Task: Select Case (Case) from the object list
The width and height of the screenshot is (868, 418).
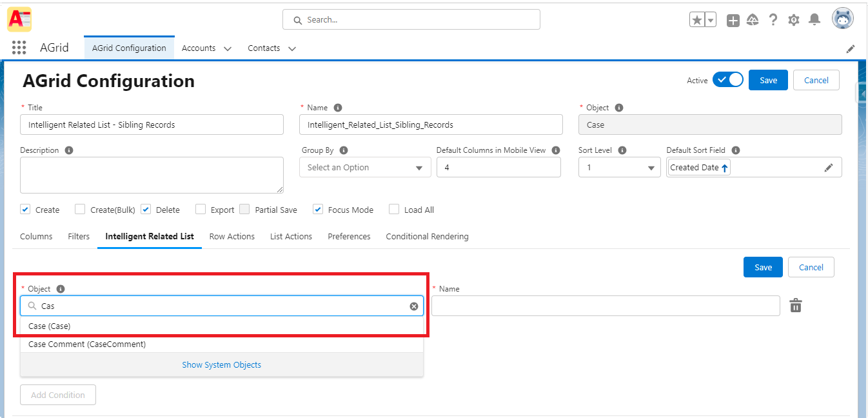Action: click(222, 326)
